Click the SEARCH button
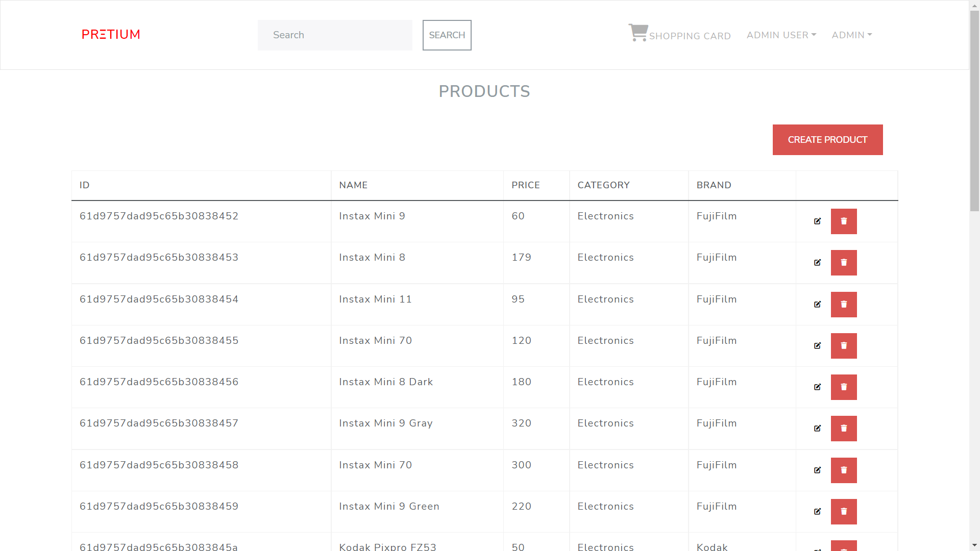This screenshot has height=551, width=980. pos(447,35)
